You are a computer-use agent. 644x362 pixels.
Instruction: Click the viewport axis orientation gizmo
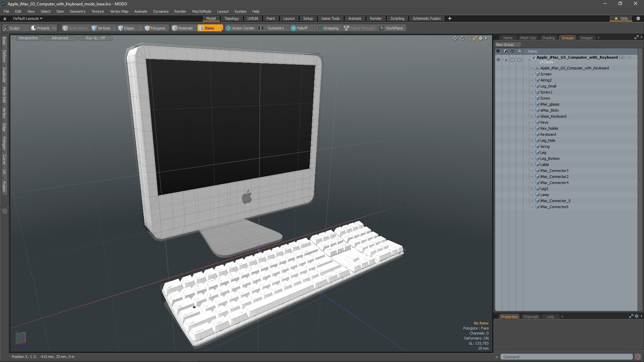point(20,338)
